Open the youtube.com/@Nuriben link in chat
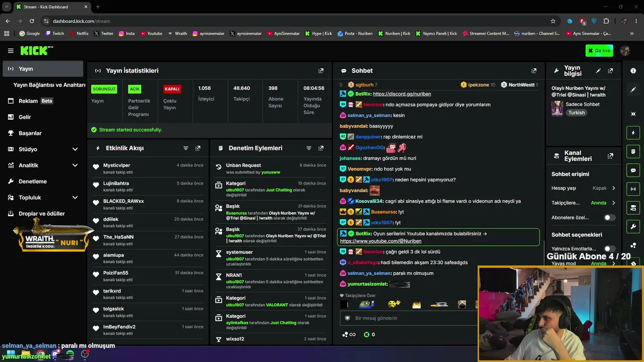The image size is (644, 362). 380,241
